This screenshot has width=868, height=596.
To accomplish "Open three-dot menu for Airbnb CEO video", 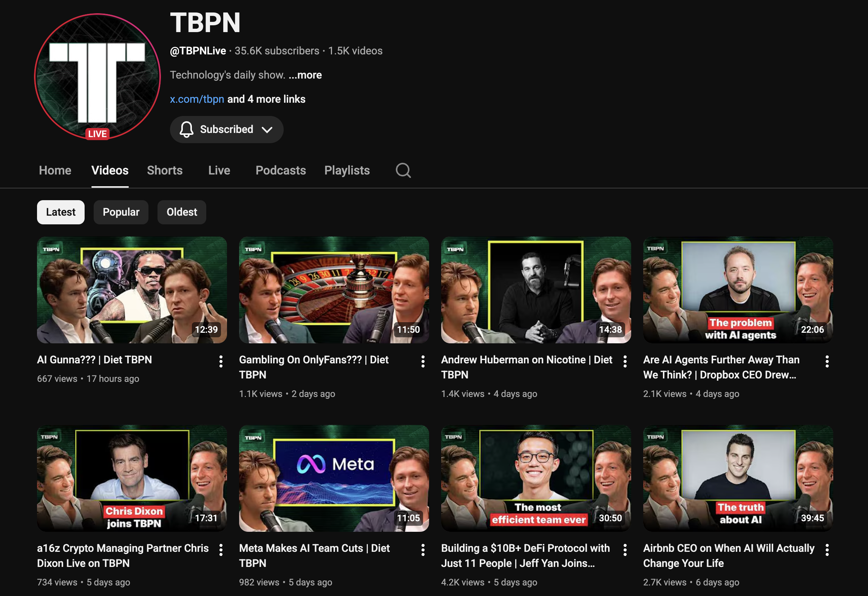I will (x=827, y=550).
